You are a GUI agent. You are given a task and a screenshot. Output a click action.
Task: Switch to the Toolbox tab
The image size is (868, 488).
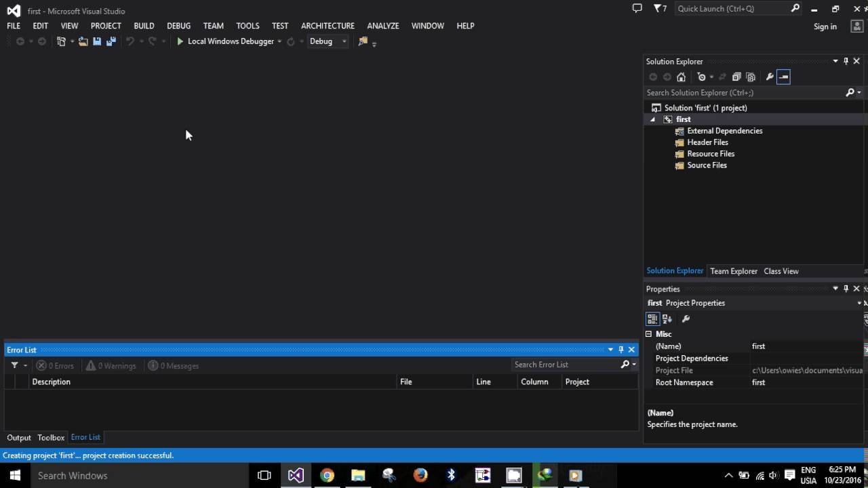coord(51,438)
